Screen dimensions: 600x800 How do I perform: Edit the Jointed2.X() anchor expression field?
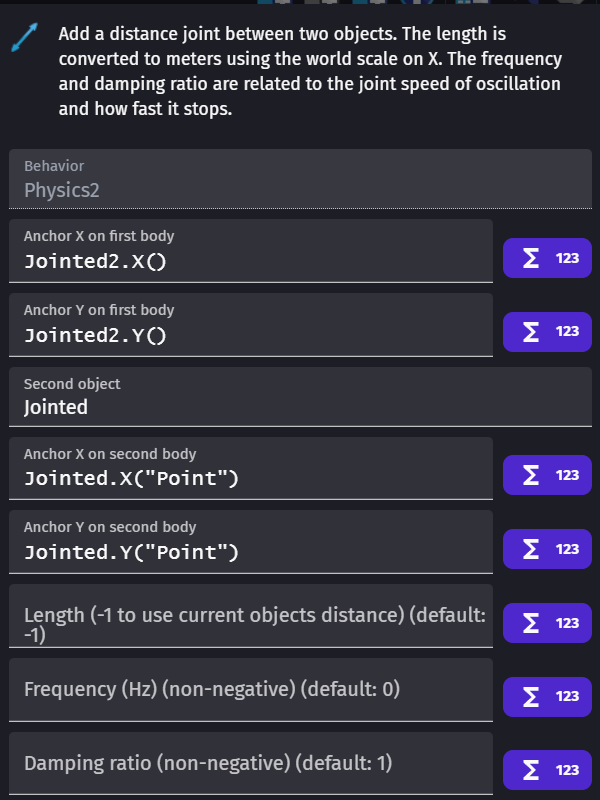click(x=251, y=251)
